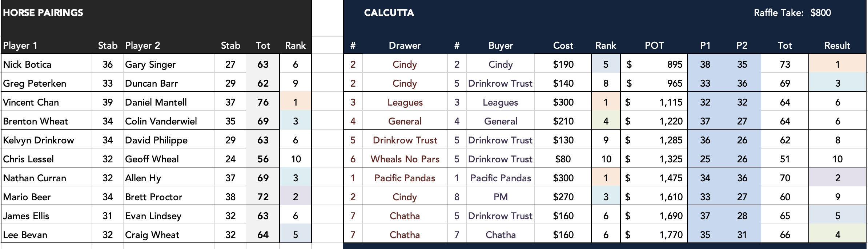Image resolution: width=868 pixels, height=249 pixels.
Task: Select the Nick Botica player cell
Action: point(27,64)
